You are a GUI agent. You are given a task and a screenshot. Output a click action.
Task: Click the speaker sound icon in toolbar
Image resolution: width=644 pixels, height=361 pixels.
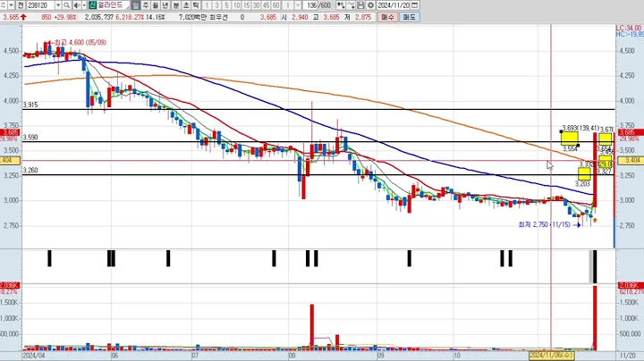click(x=76, y=5)
